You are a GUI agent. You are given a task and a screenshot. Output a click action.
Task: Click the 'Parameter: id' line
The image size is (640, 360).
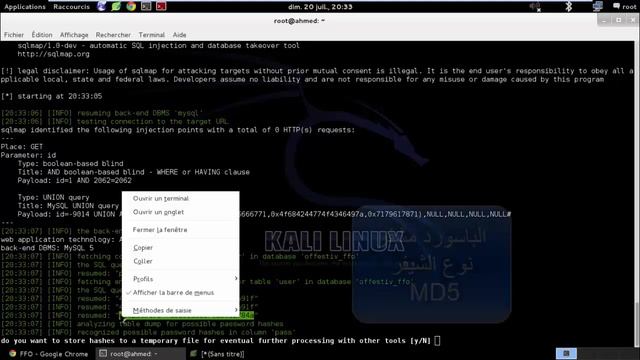click(29, 155)
